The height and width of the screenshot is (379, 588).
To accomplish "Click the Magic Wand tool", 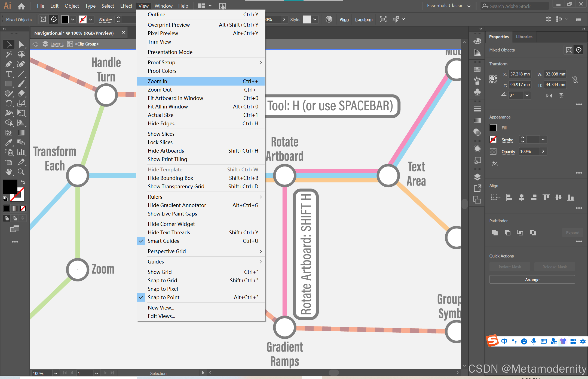I will coord(9,54).
